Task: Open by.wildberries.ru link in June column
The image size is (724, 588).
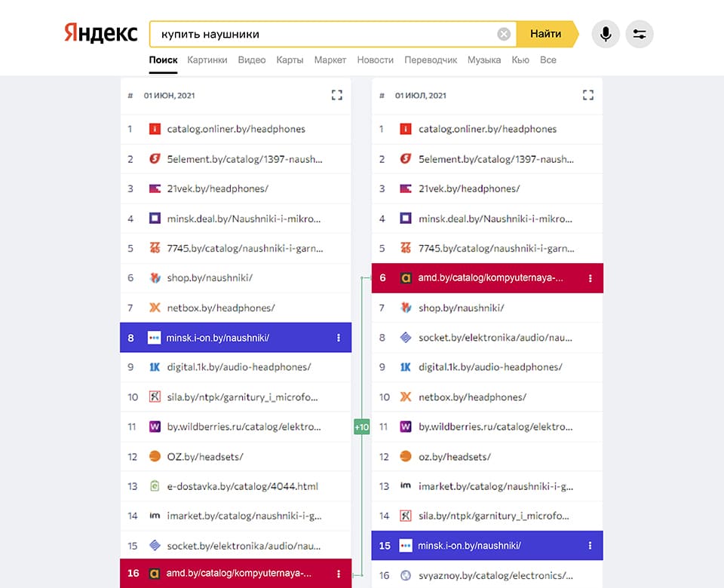Action: point(244,427)
